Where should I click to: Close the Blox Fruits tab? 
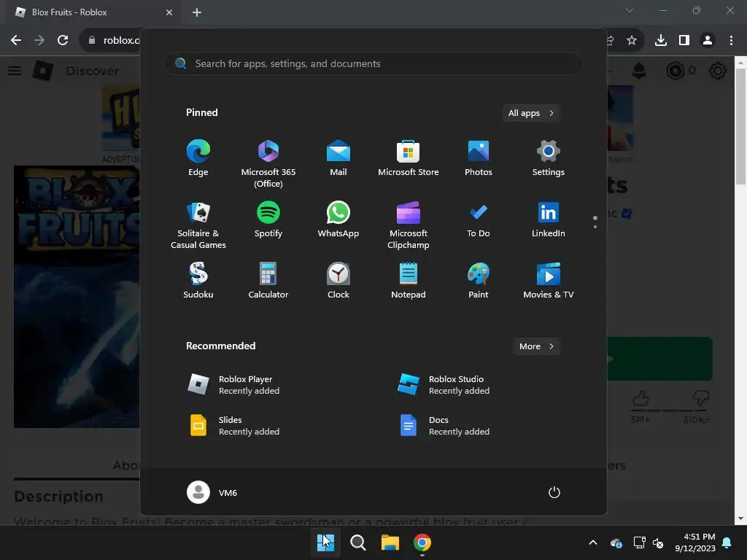pyautogui.click(x=169, y=12)
